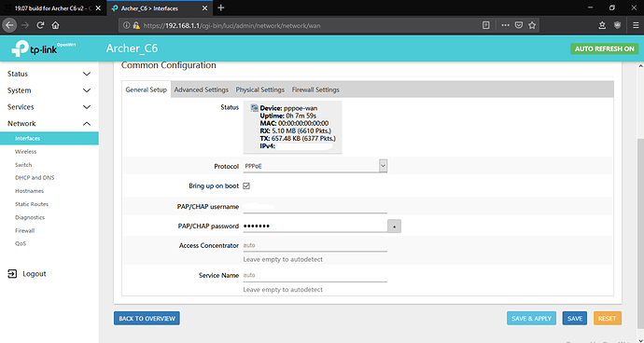This screenshot has width=644, height=343.
Task: Open a new tab with the plus icon
Action: point(221,7)
